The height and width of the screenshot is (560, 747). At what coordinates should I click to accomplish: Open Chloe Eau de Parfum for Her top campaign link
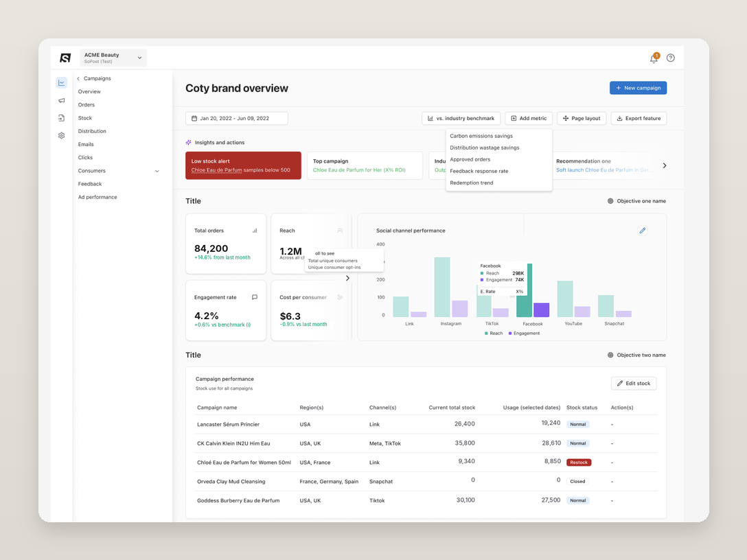point(358,170)
